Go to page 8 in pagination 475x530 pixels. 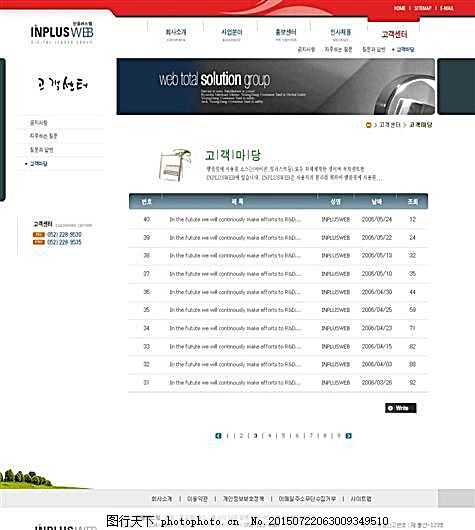tap(325, 436)
